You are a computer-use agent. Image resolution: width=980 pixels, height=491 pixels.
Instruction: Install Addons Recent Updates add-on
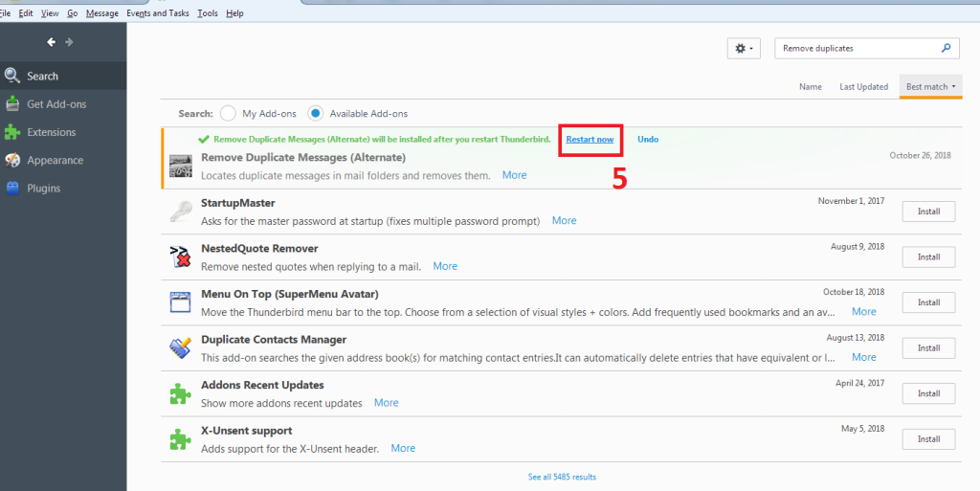(x=928, y=393)
